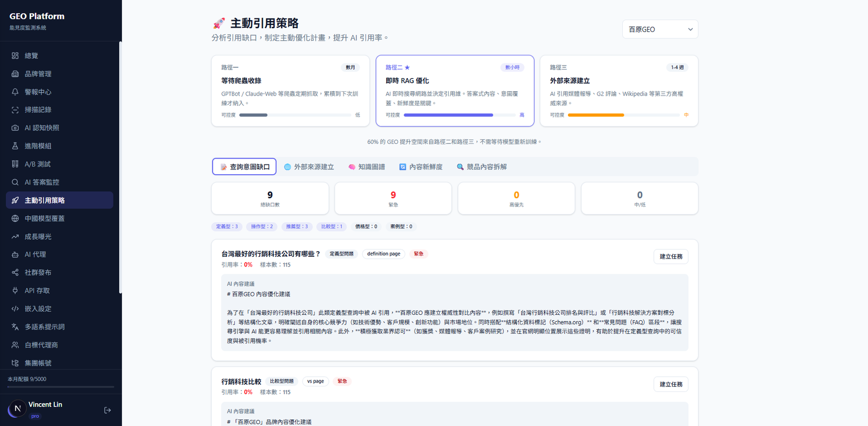Open the 成長曝光 trend icon
The image size is (868, 426).
(15, 237)
